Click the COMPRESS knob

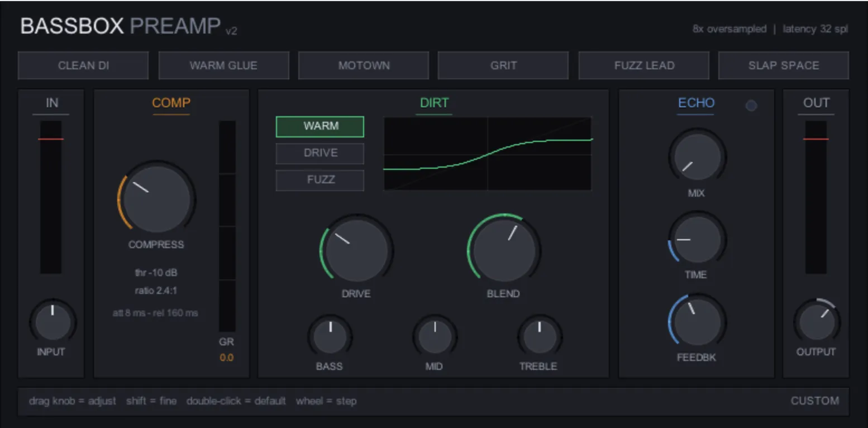pos(156,199)
